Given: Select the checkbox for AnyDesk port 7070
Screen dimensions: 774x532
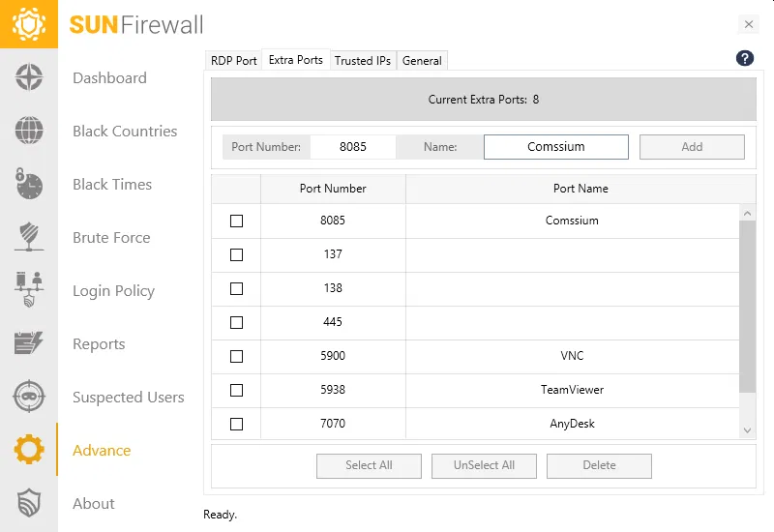Looking at the screenshot, I should [x=236, y=424].
